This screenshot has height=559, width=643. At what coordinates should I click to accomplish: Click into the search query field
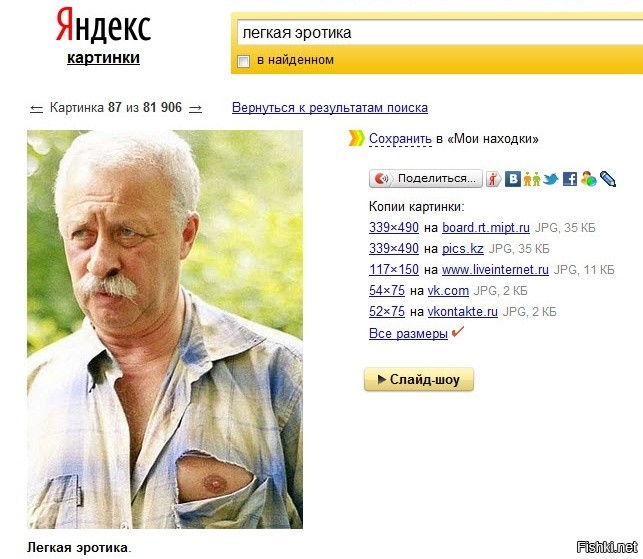tap(440, 33)
